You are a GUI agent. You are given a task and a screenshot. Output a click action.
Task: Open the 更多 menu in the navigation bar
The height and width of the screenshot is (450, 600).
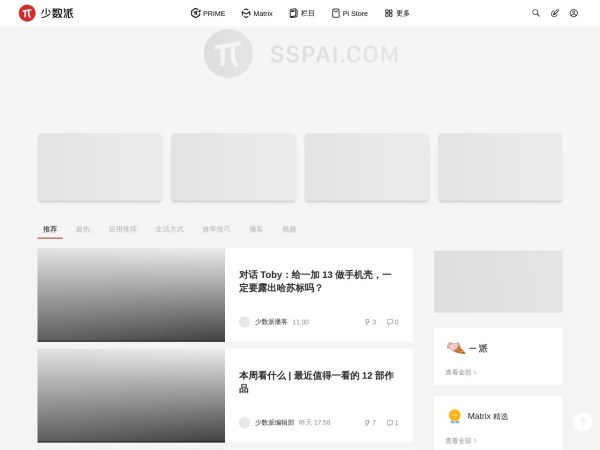(x=397, y=13)
